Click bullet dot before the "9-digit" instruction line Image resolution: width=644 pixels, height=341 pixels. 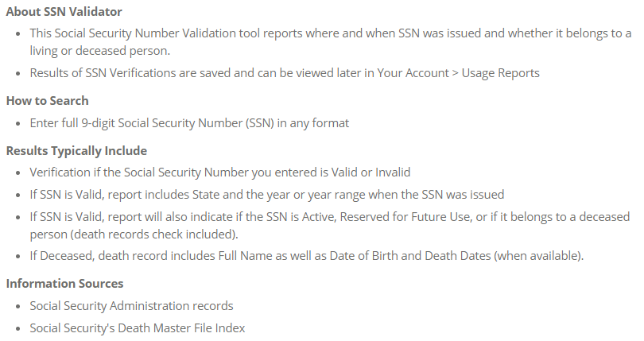[x=17, y=124]
